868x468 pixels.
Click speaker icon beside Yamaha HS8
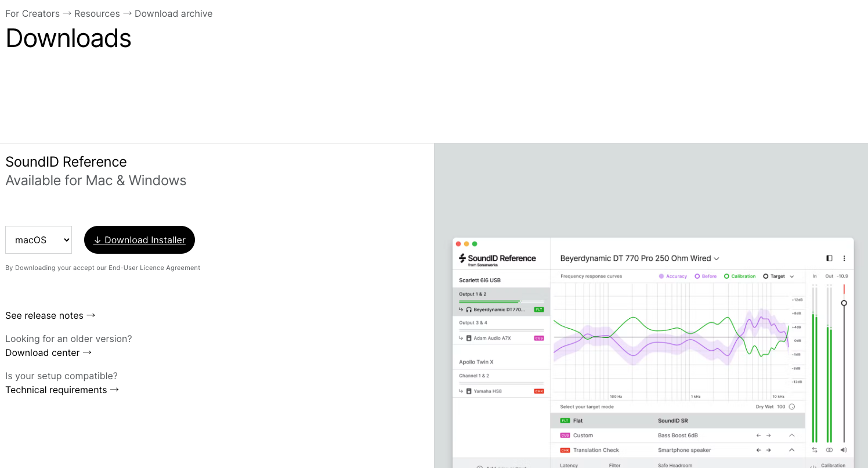point(469,391)
